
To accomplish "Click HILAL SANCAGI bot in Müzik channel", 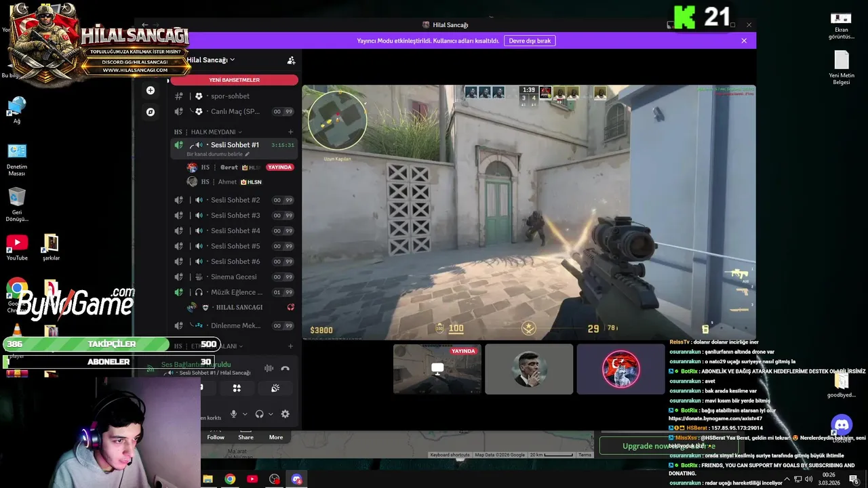I will pos(239,307).
